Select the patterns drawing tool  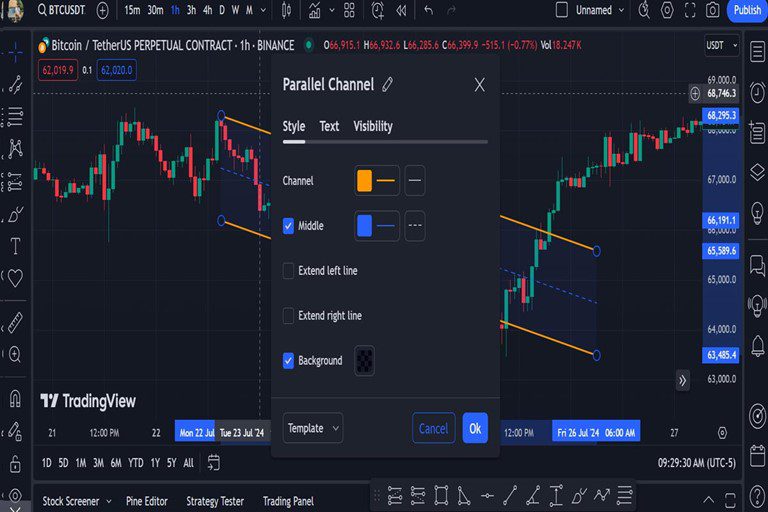tap(15, 148)
